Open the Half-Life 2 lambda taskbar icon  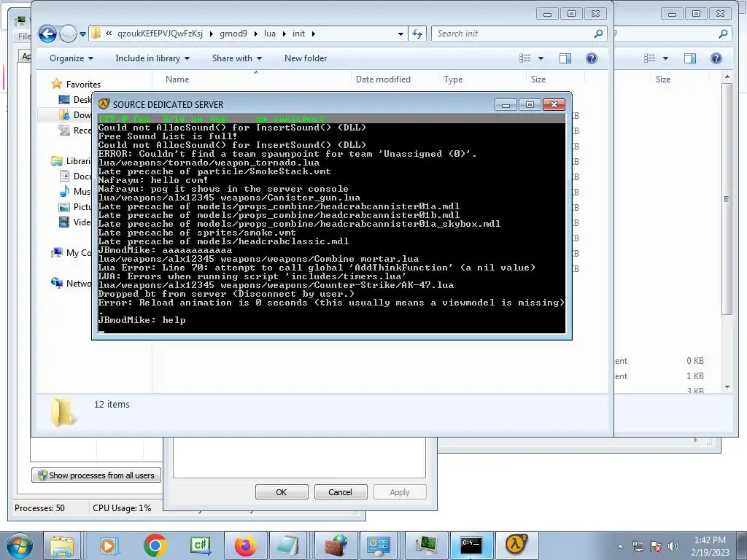(x=516, y=545)
